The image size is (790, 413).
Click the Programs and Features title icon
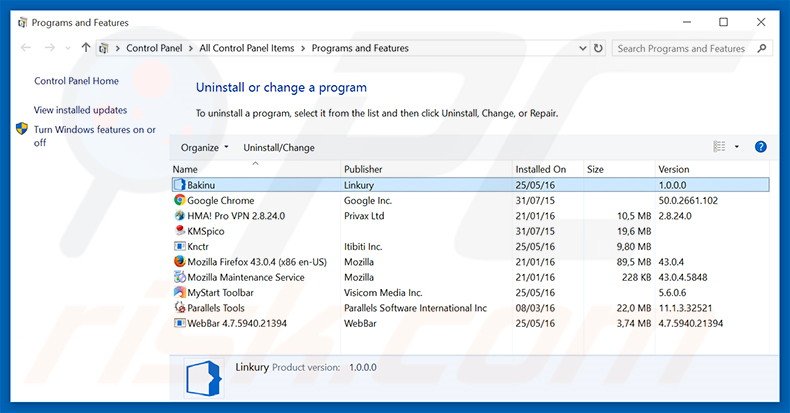(x=22, y=23)
